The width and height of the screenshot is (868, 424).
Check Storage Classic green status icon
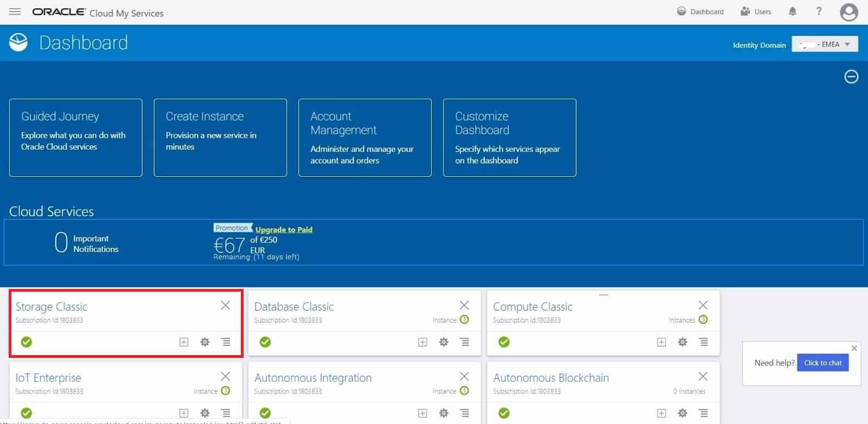pos(27,342)
